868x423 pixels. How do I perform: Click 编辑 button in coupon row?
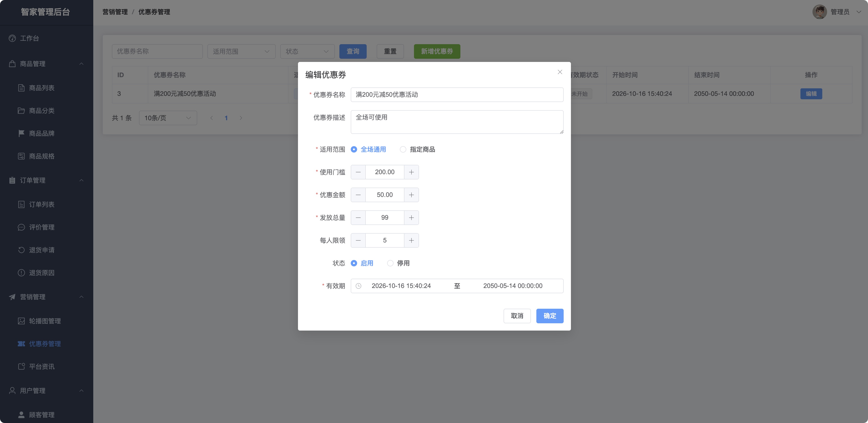[811, 94]
